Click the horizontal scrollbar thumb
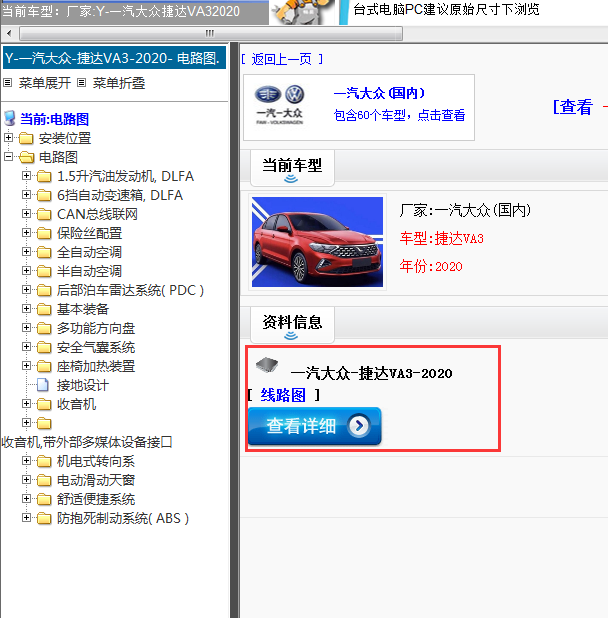The image size is (608, 618). [211, 34]
